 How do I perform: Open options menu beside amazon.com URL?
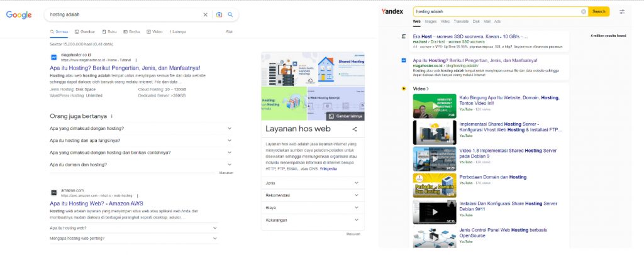coord(138,196)
